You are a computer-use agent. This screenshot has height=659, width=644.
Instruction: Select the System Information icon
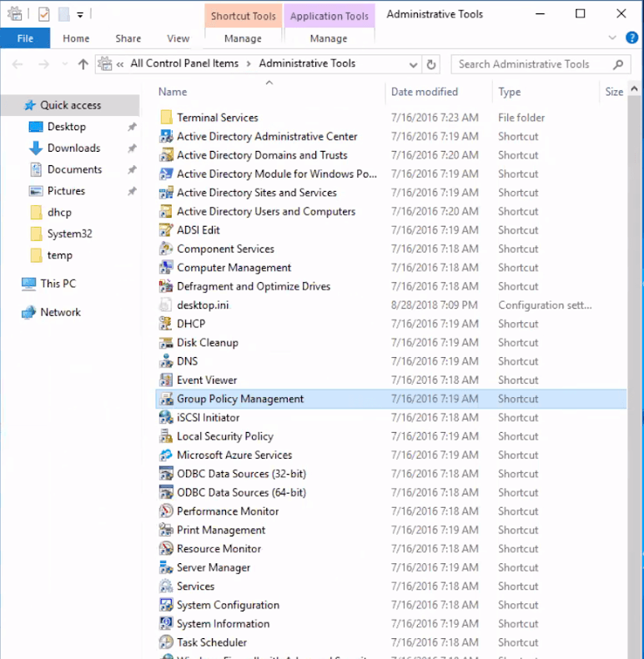coord(166,624)
